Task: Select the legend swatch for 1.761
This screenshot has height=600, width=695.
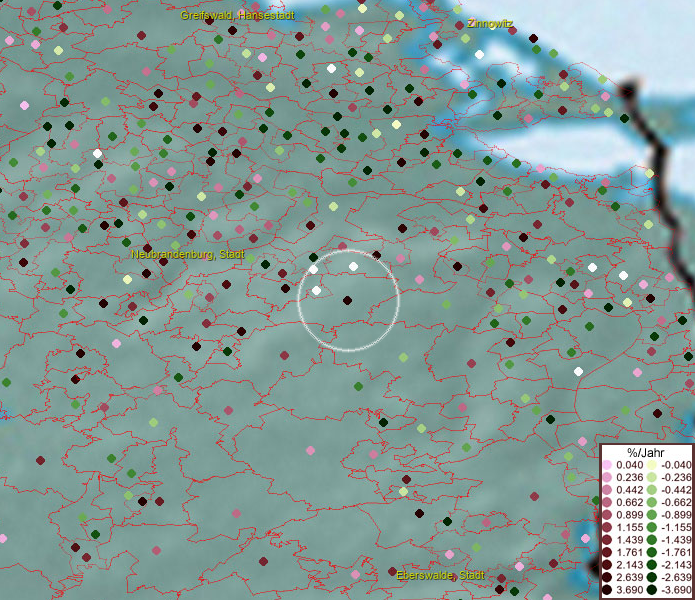Action: tap(607, 552)
